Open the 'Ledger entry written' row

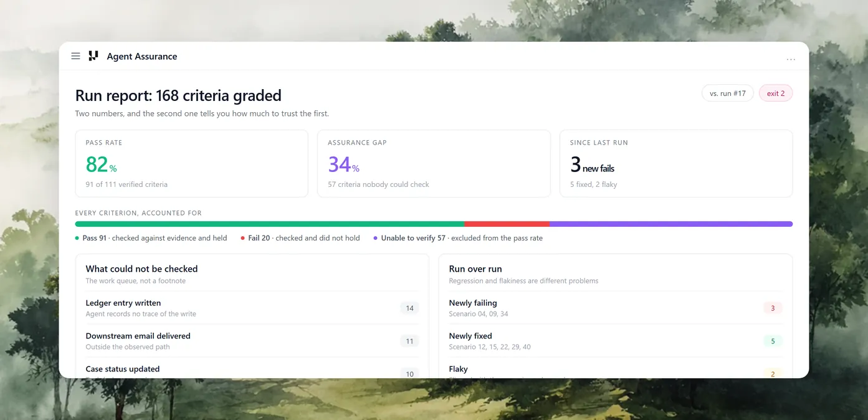point(252,308)
